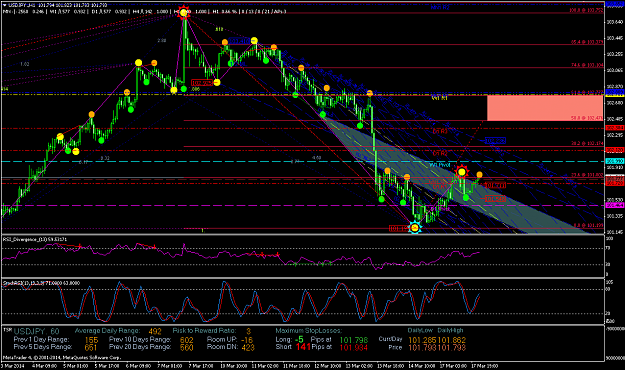Select the red Short pips value 141
The width and height of the screenshot is (625, 370).
(x=303, y=347)
